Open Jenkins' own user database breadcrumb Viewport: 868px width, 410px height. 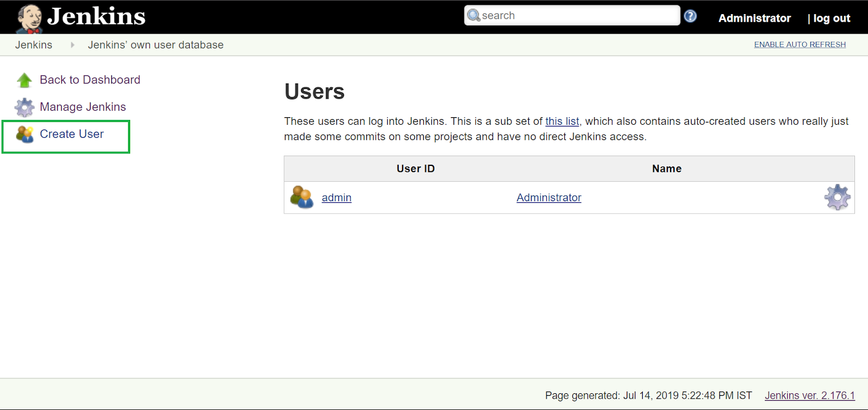[x=156, y=45]
